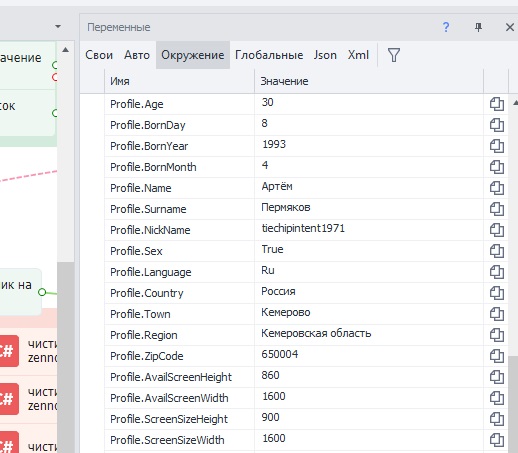Toggle the pin on the Переменные panel

pyautogui.click(x=478, y=27)
